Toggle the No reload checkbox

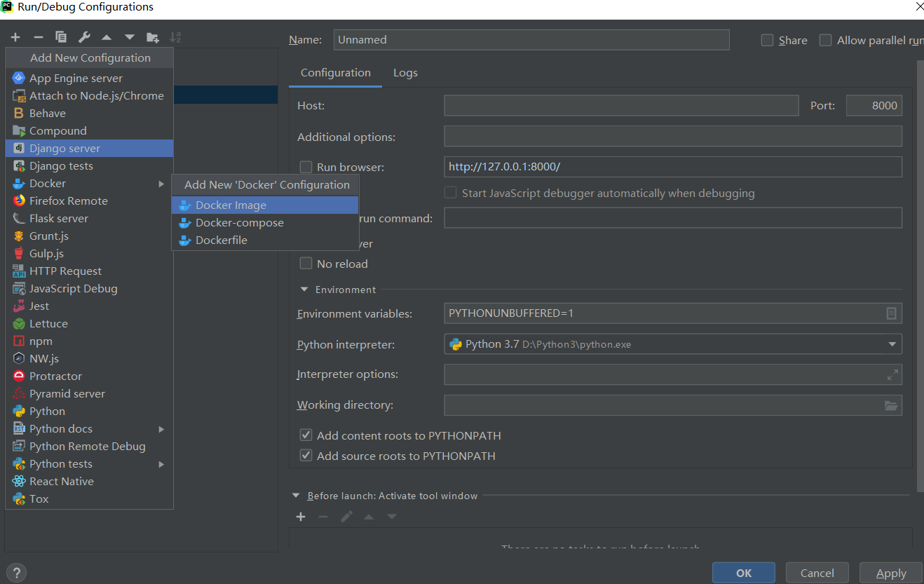click(x=306, y=264)
